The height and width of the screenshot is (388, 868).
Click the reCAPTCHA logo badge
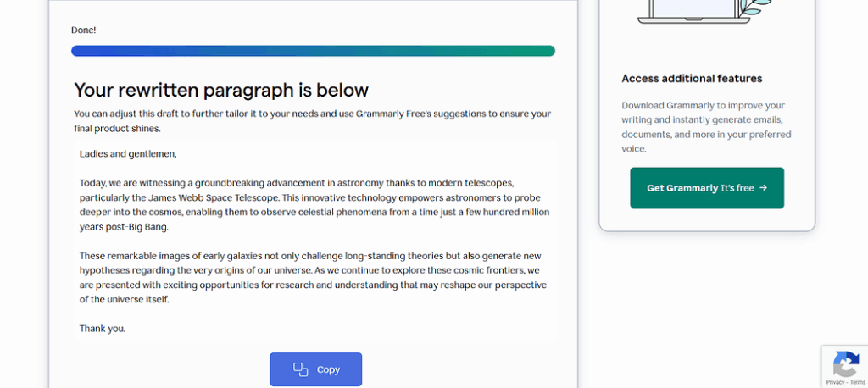click(x=846, y=365)
